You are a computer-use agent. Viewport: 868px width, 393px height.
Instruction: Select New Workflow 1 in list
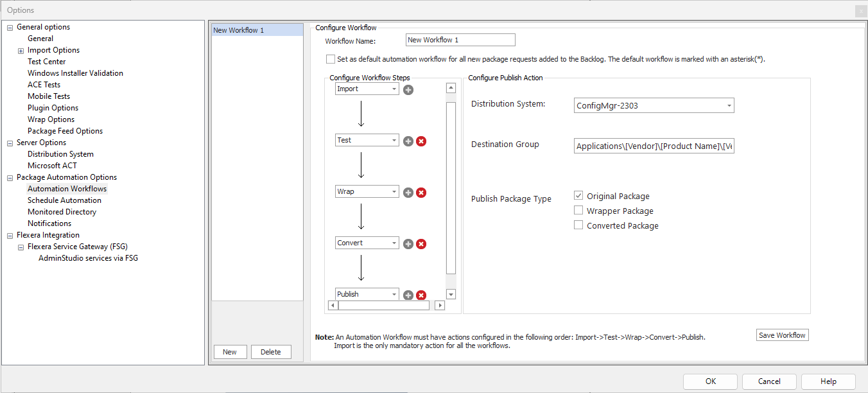tap(257, 30)
